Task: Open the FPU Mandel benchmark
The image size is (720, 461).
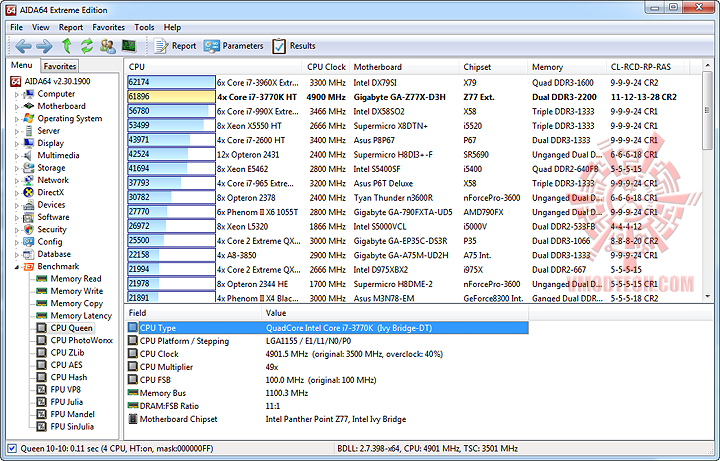Action: pyautogui.click(x=66, y=415)
